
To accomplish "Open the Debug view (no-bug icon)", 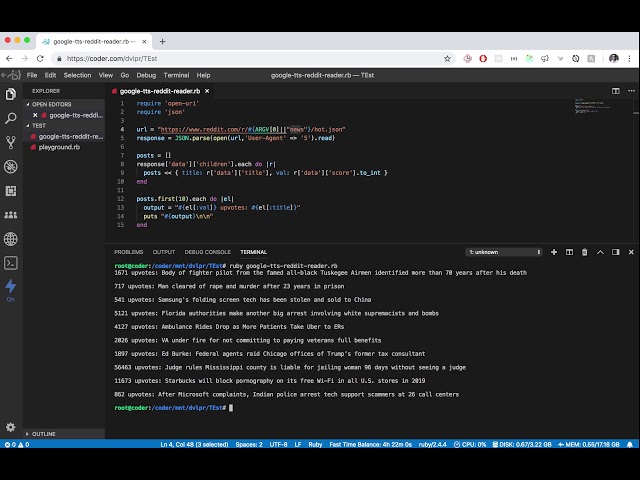I will (11, 167).
